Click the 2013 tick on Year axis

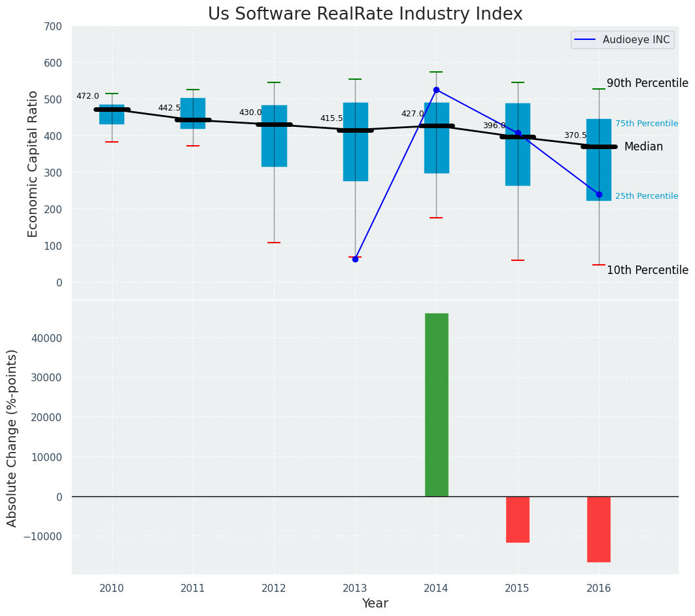tap(355, 588)
